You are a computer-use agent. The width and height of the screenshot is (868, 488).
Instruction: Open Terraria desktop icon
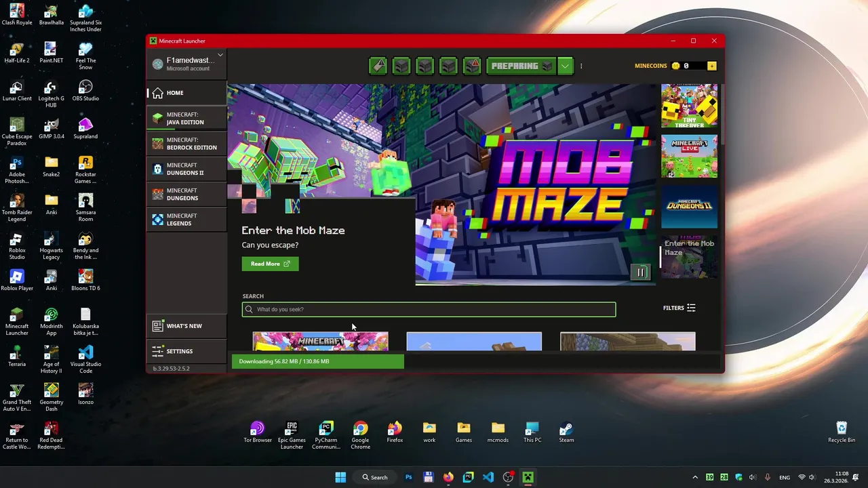point(17,356)
